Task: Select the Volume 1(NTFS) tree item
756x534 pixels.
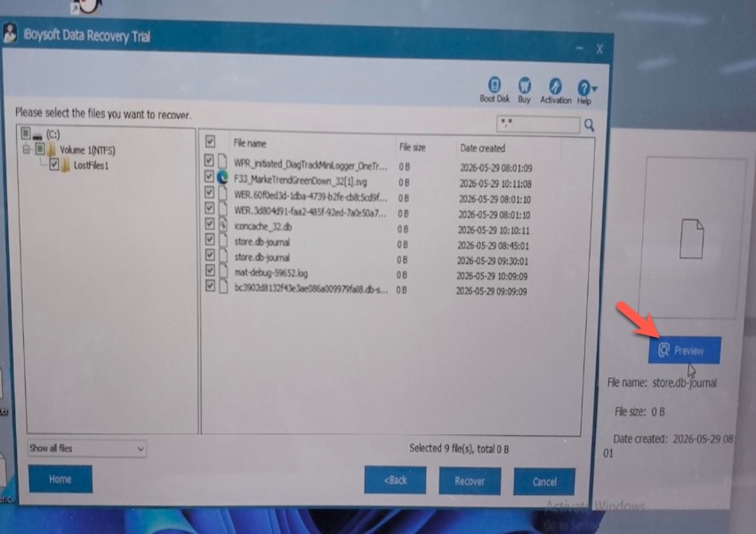Action: (88, 150)
